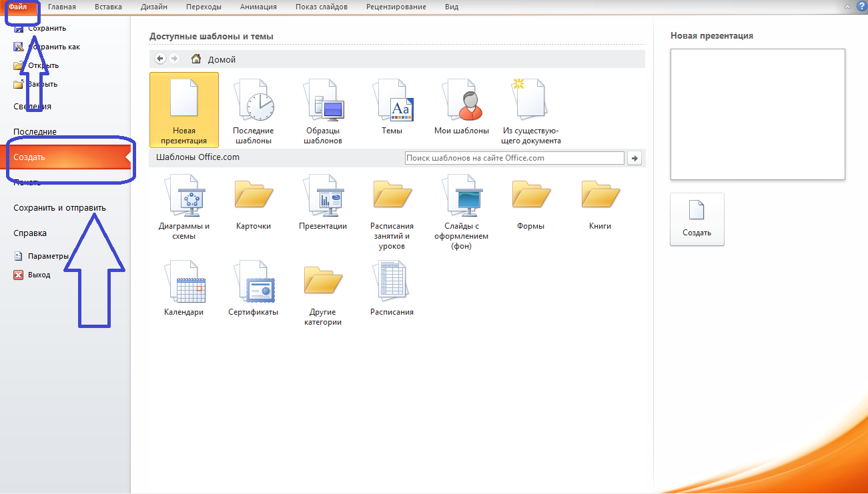Open the Help question mark icon

tap(861, 6)
